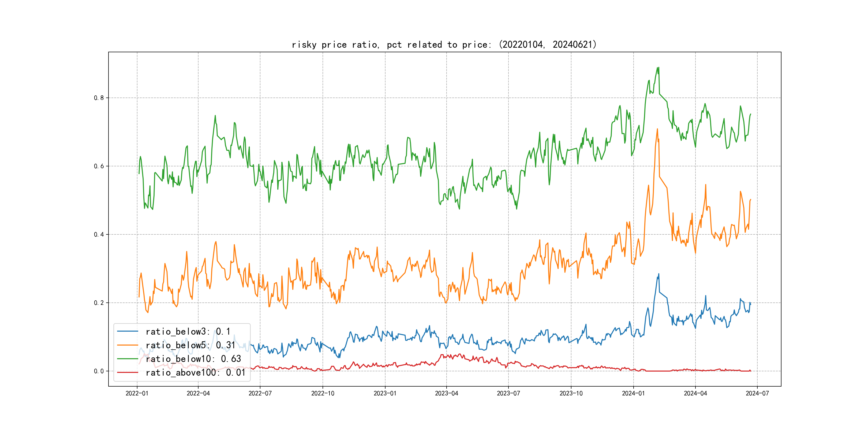Click the blue ratio_below3 legend line swatch
Screen dimensions: 868x434
pyautogui.click(x=127, y=331)
